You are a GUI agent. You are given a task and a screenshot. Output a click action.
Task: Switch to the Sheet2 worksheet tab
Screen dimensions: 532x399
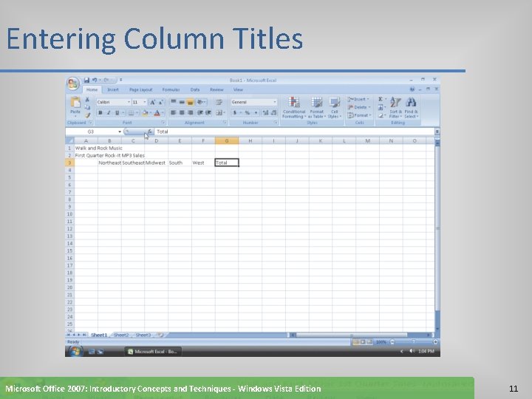121,335
